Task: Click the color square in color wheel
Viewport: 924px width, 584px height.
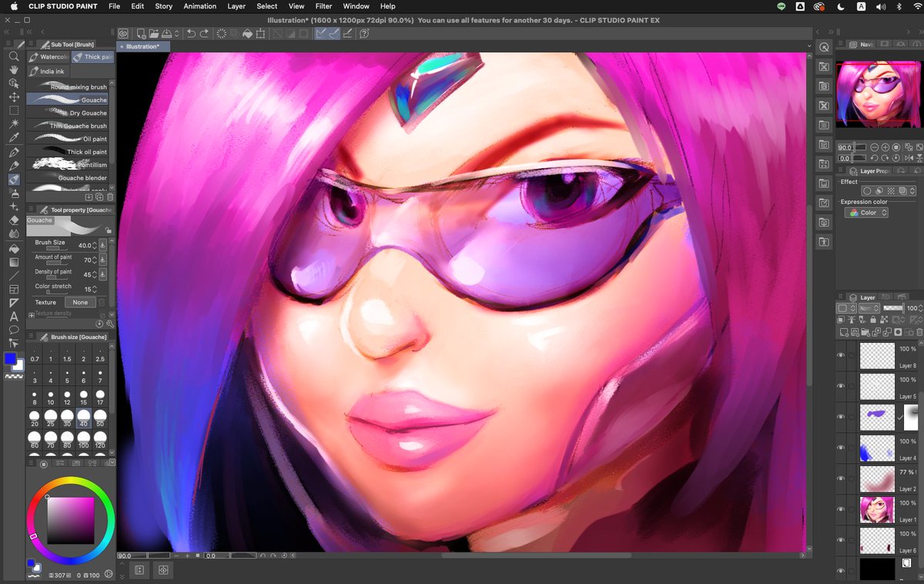Action: click(71, 520)
